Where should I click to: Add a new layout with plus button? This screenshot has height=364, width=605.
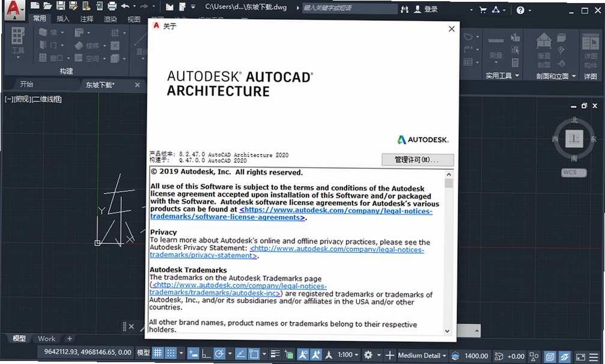(x=70, y=339)
